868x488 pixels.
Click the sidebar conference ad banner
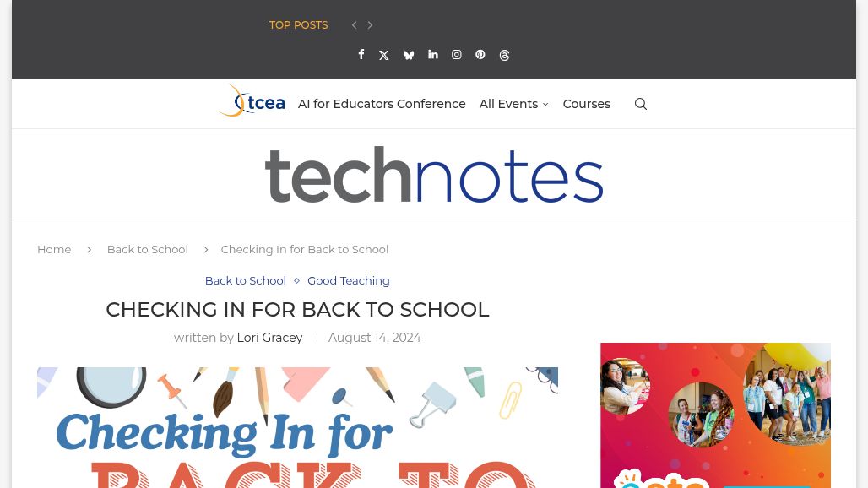715,415
